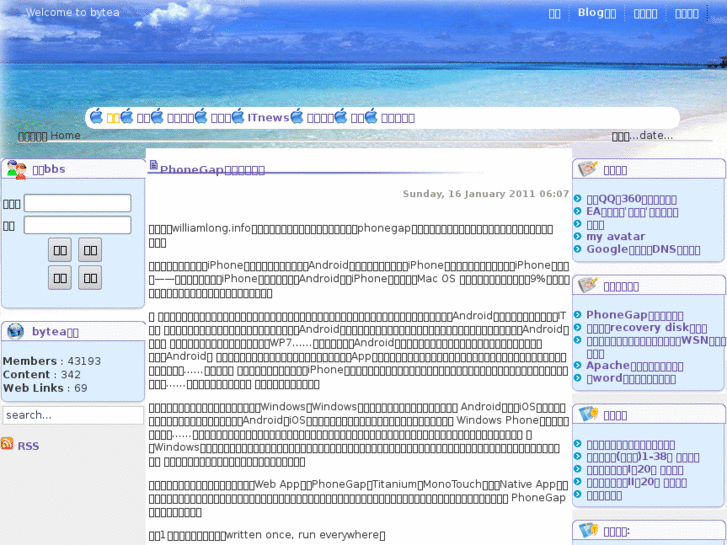Click the blue bullet icon beside the Apache link
727x545 pixels.
578,365
